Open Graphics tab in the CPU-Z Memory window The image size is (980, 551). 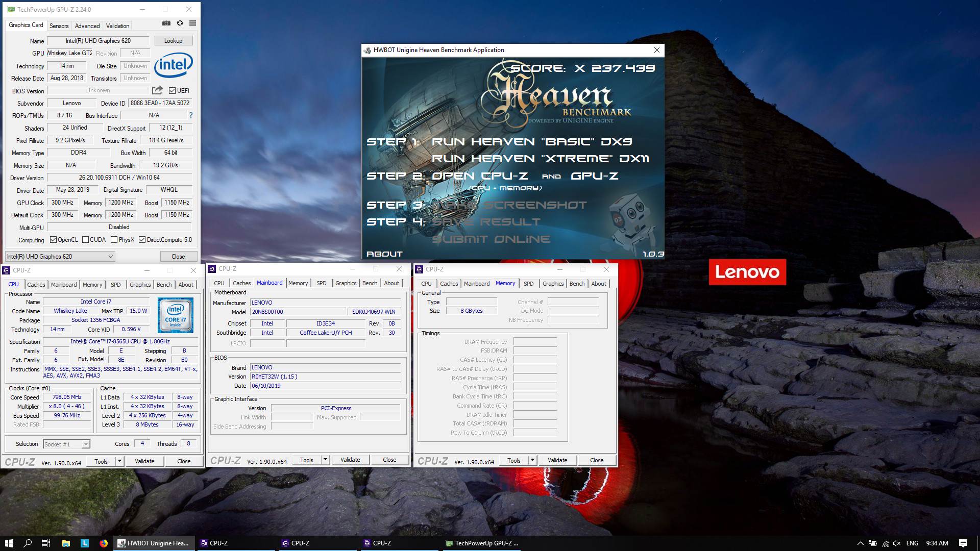coord(553,284)
